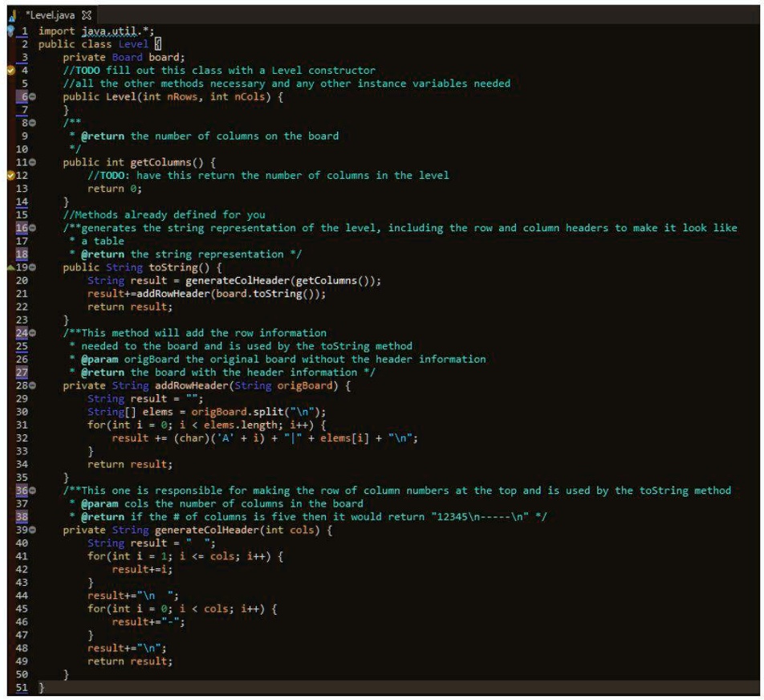Fold the Javadoc comment at line 36

click(32, 490)
